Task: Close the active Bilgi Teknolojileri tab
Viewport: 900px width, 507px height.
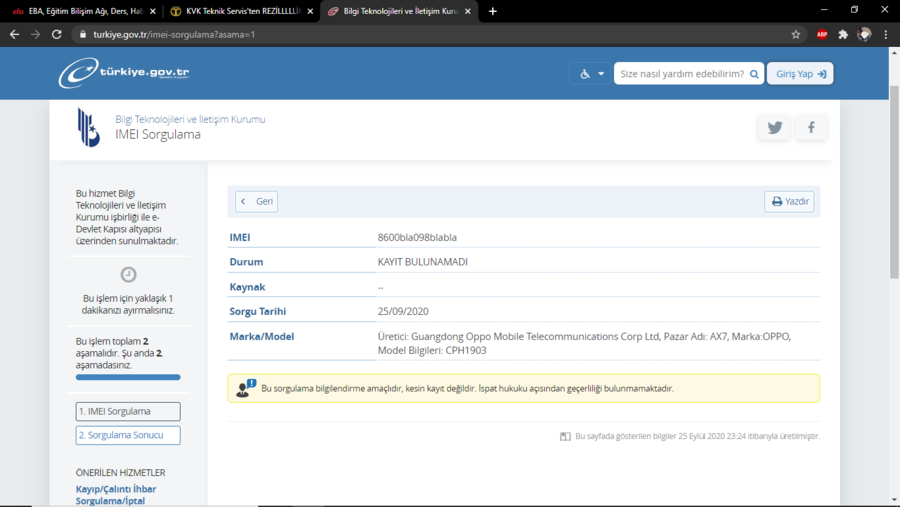Action: coord(468,11)
